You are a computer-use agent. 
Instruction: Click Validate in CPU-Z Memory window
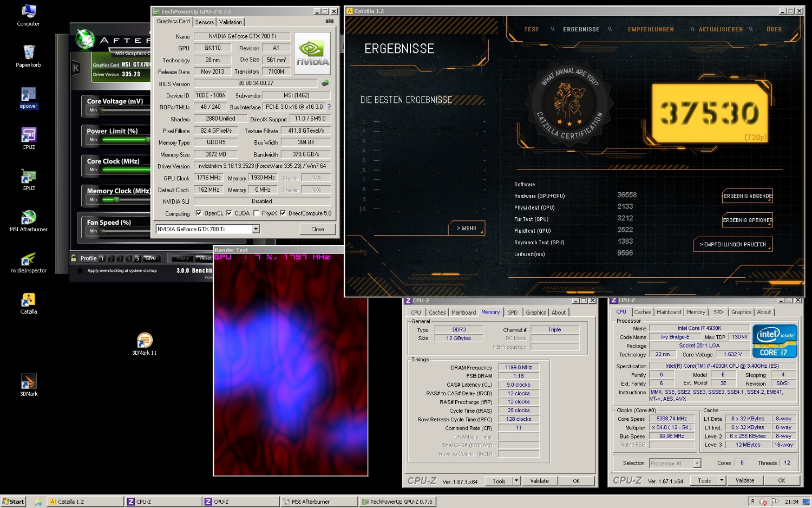pyautogui.click(x=539, y=481)
